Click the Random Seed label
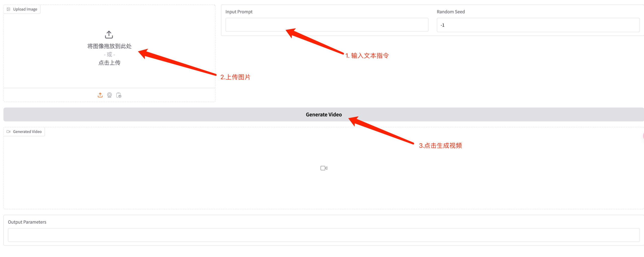The height and width of the screenshot is (257, 644). [x=451, y=12]
